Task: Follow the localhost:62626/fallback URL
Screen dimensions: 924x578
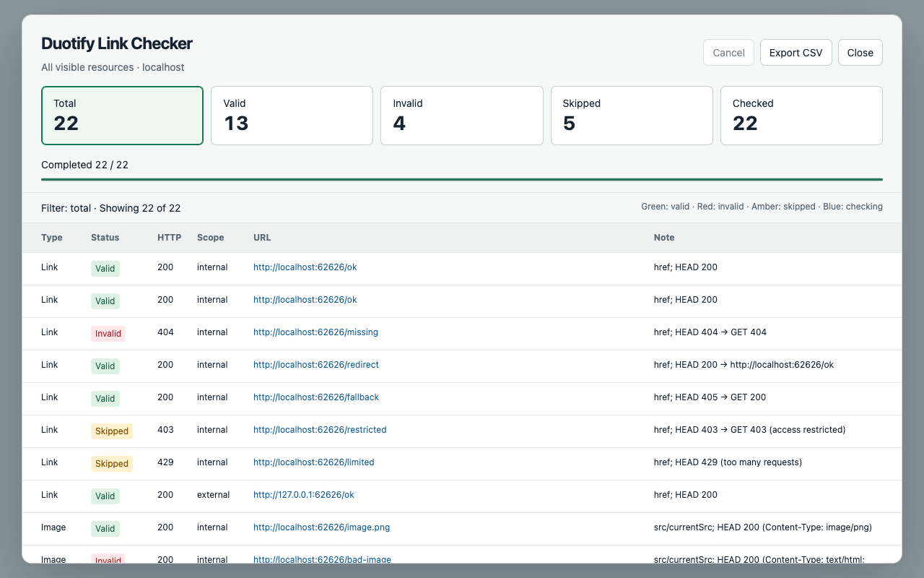Action: point(316,397)
